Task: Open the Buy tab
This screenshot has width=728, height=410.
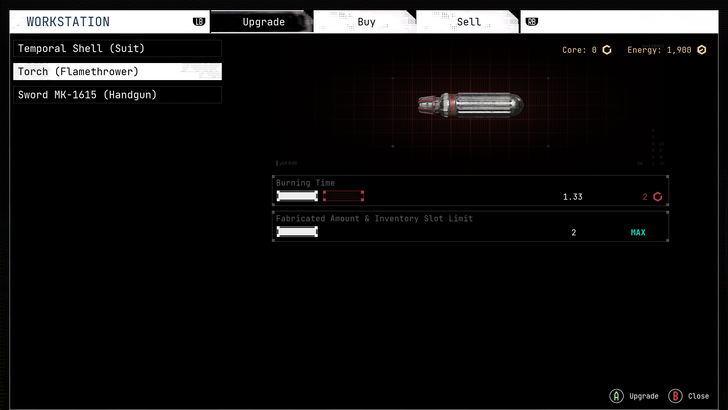Action: coord(366,22)
